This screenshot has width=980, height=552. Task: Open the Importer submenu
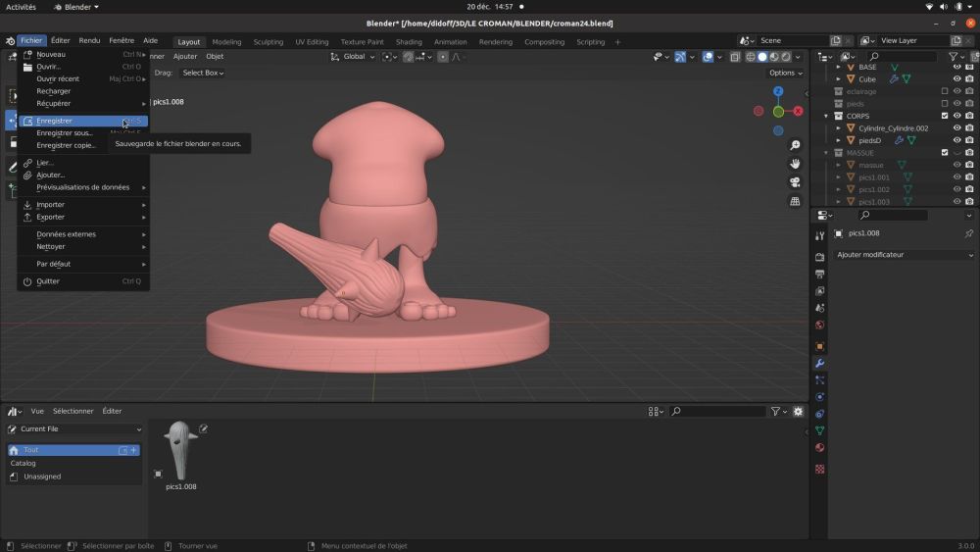83,204
